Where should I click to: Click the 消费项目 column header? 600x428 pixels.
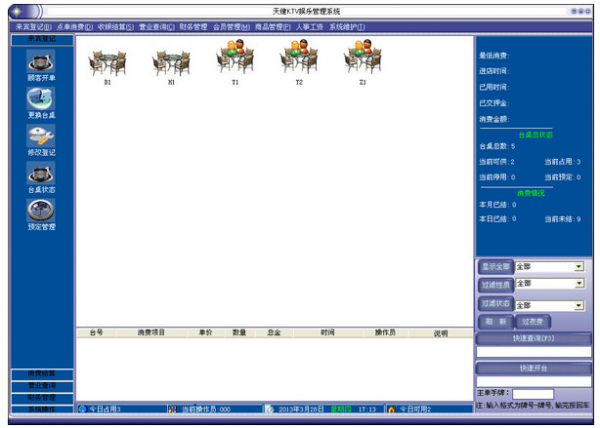(x=152, y=333)
